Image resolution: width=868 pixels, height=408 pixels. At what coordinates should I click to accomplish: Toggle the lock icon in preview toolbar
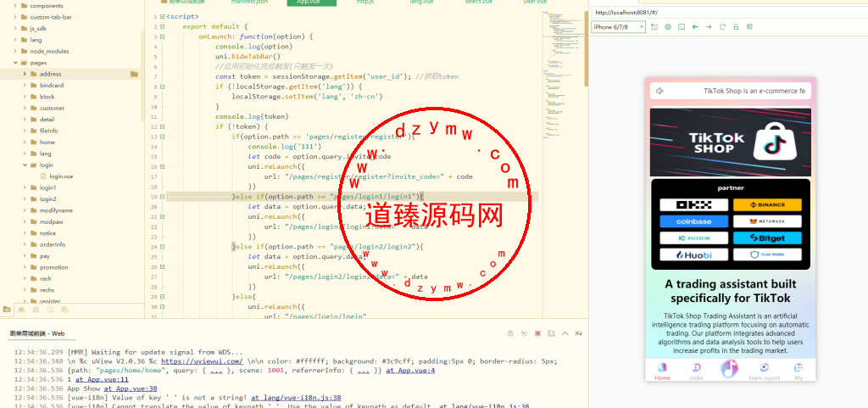click(x=736, y=26)
